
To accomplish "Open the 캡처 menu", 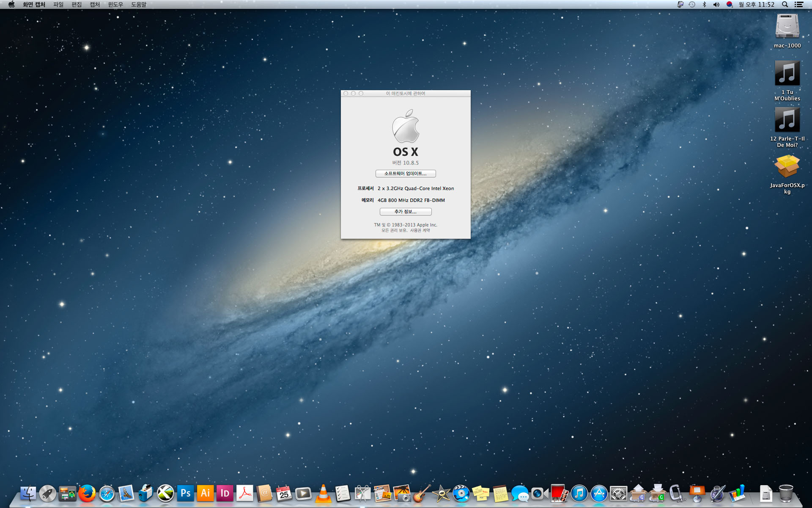I will (95, 4).
